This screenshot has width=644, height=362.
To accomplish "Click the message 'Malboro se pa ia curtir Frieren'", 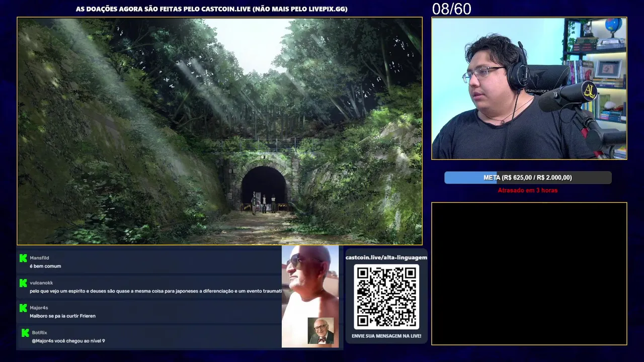I will pyautogui.click(x=62, y=316).
